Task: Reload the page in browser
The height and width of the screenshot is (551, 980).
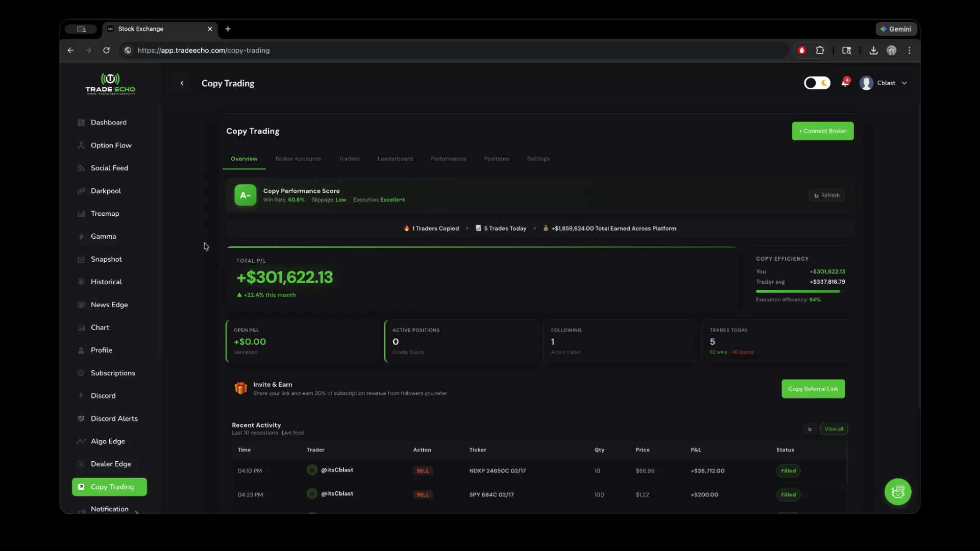Action: tap(106, 51)
